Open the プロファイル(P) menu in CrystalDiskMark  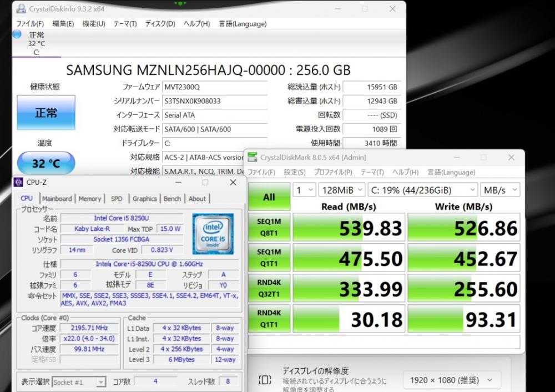pyautogui.click(x=333, y=173)
